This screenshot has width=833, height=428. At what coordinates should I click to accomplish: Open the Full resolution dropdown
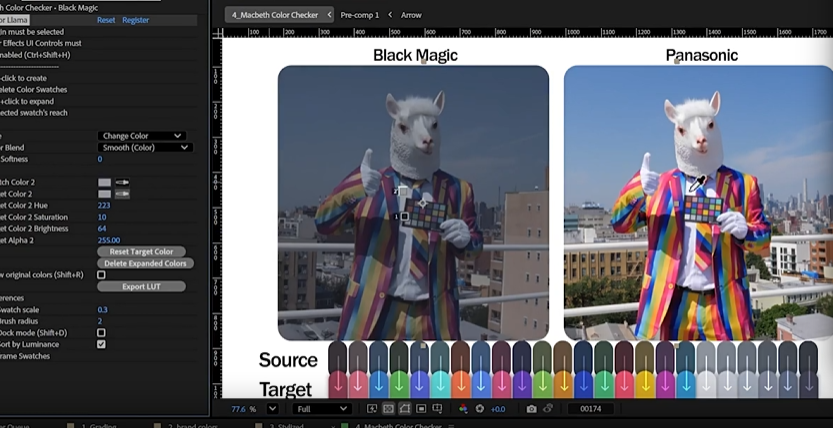click(321, 408)
